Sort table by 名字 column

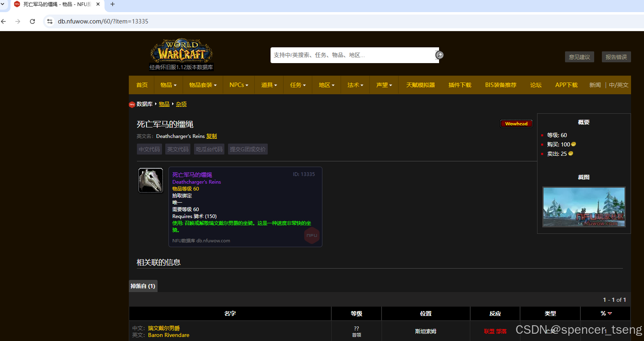(230, 313)
